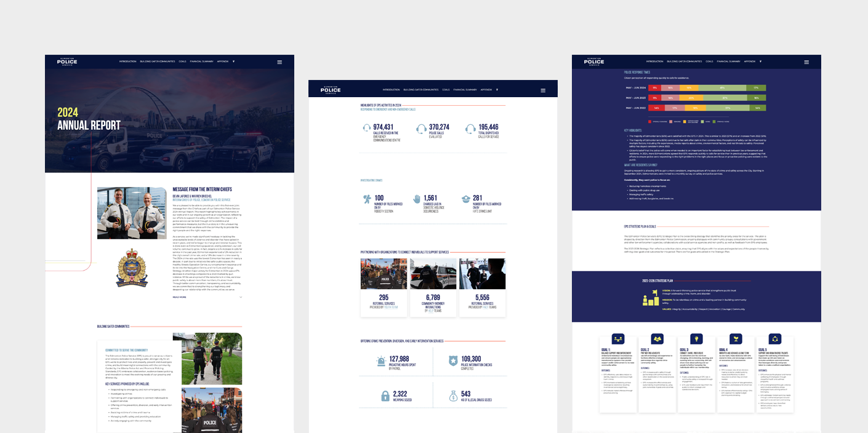Open Appendix in middle page navigation
The width and height of the screenshot is (868, 433).
coord(486,90)
